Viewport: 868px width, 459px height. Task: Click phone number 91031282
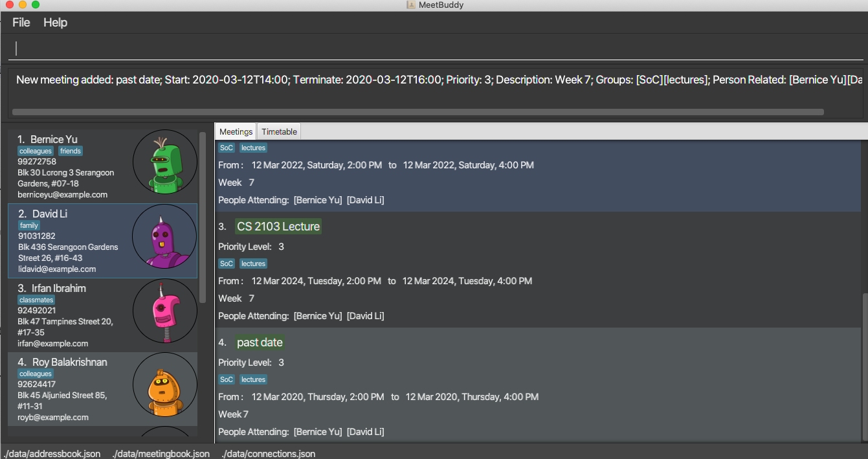(37, 236)
